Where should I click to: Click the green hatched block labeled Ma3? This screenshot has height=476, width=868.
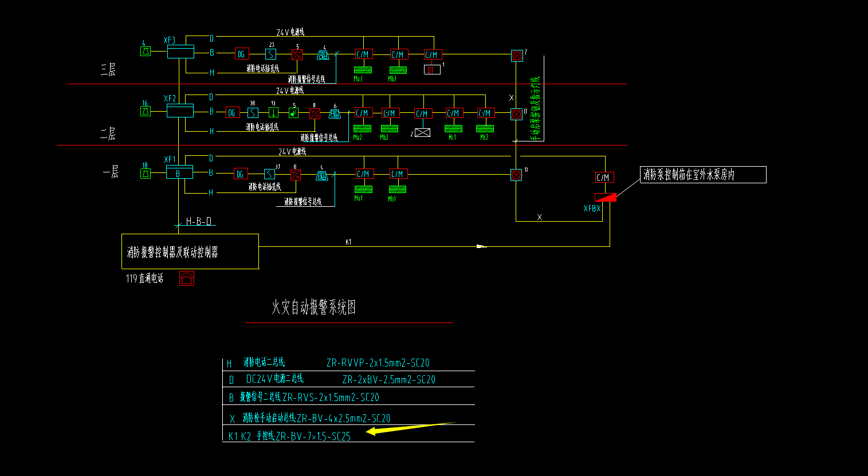coord(363,70)
